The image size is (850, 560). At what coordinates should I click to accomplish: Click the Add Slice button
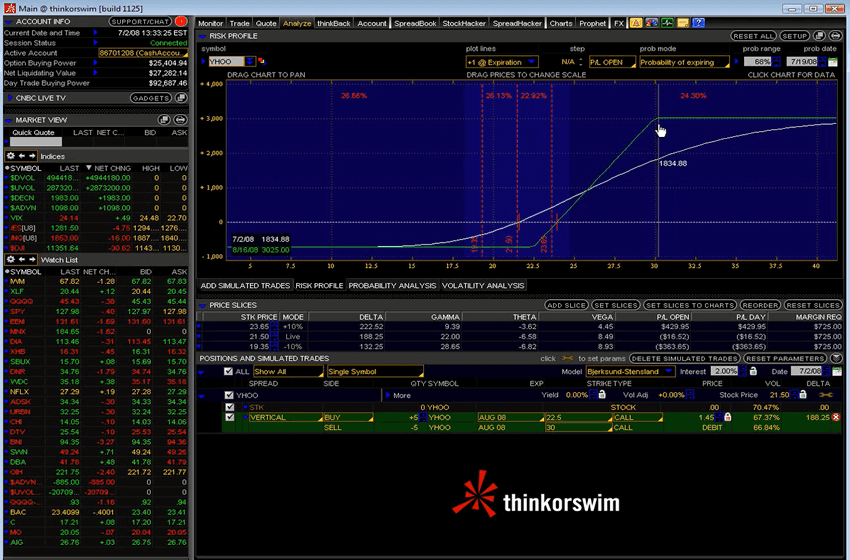coord(566,305)
